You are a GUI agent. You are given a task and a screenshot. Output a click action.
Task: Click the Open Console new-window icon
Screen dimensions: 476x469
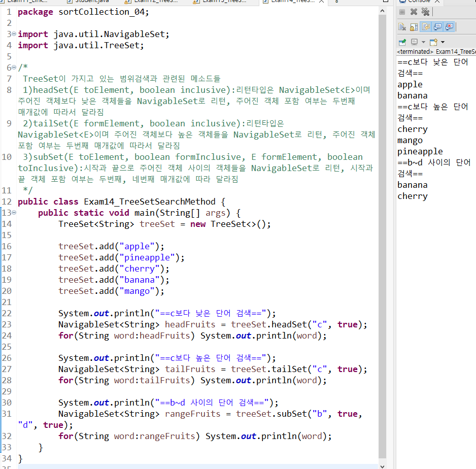click(433, 42)
